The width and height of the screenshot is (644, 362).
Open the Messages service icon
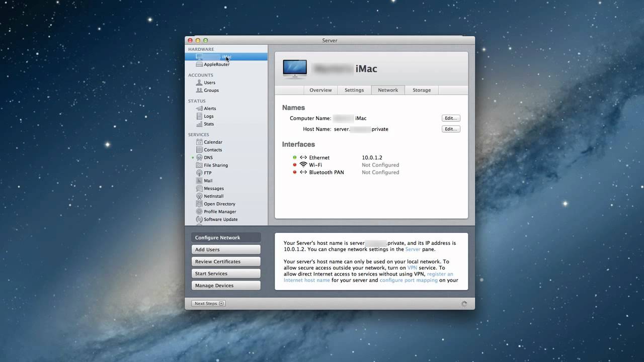(200, 189)
